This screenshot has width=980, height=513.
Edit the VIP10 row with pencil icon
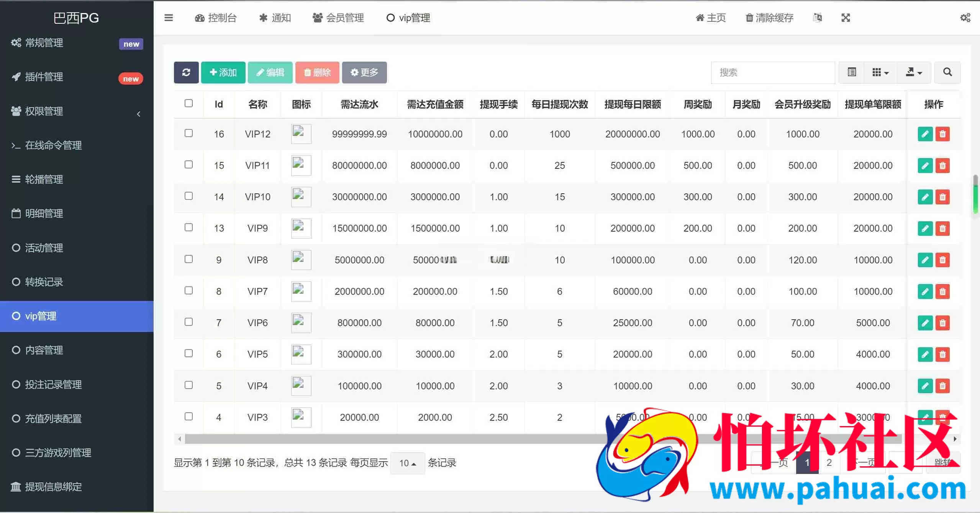point(925,197)
